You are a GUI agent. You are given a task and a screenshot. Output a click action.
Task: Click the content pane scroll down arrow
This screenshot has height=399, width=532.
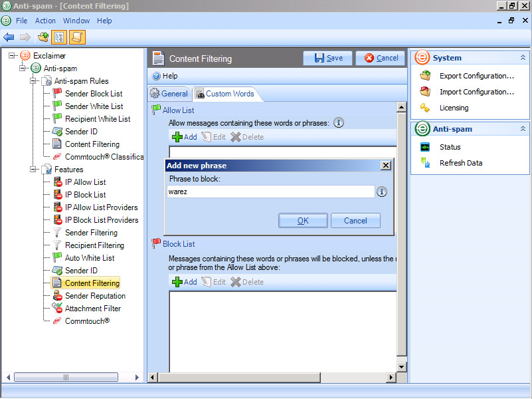(x=401, y=366)
